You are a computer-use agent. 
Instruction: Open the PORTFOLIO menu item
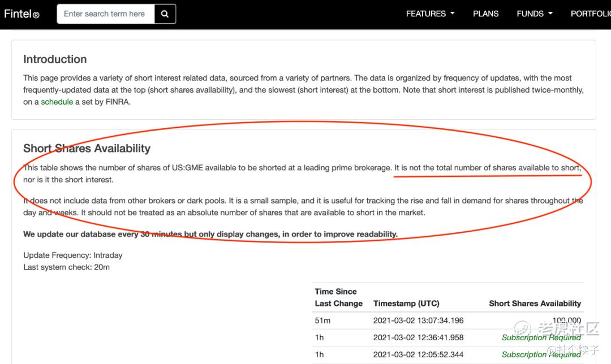pyautogui.click(x=591, y=14)
